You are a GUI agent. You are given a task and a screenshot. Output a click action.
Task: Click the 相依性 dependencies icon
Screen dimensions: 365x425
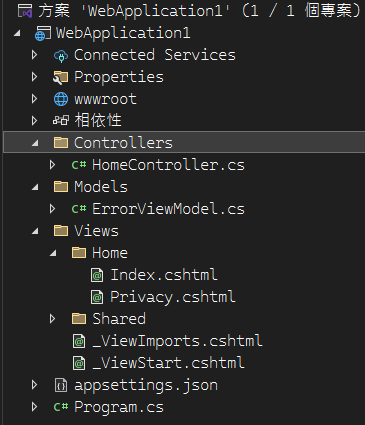(61, 120)
